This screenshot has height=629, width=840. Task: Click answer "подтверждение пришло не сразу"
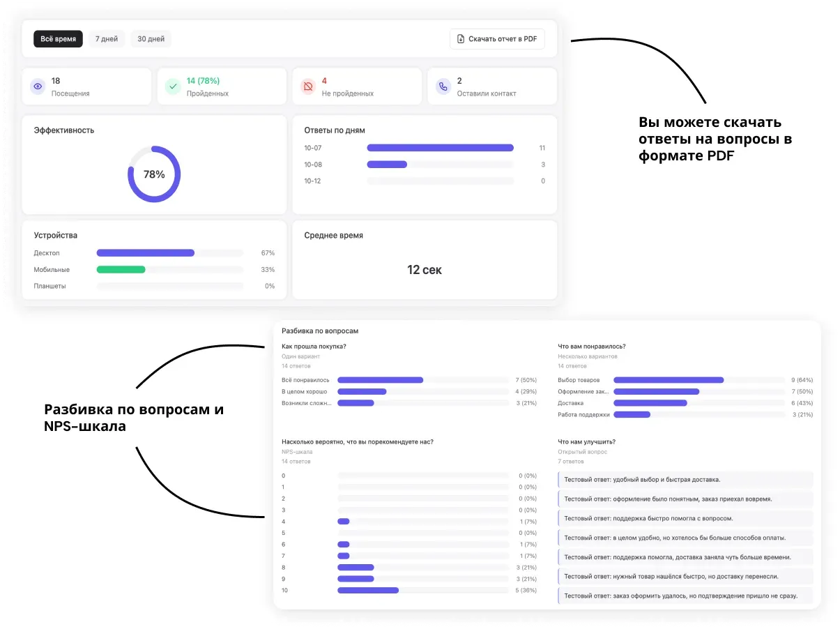685,596
